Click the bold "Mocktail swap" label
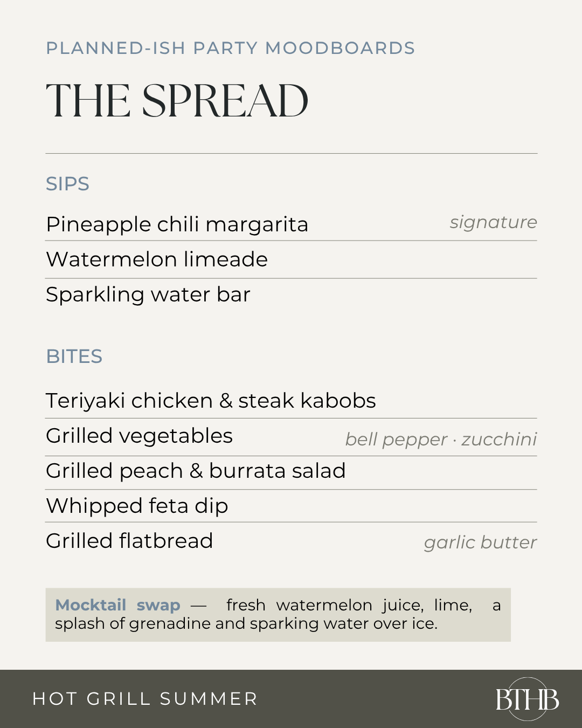The image size is (582, 728). pyautogui.click(x=118, y=605)
